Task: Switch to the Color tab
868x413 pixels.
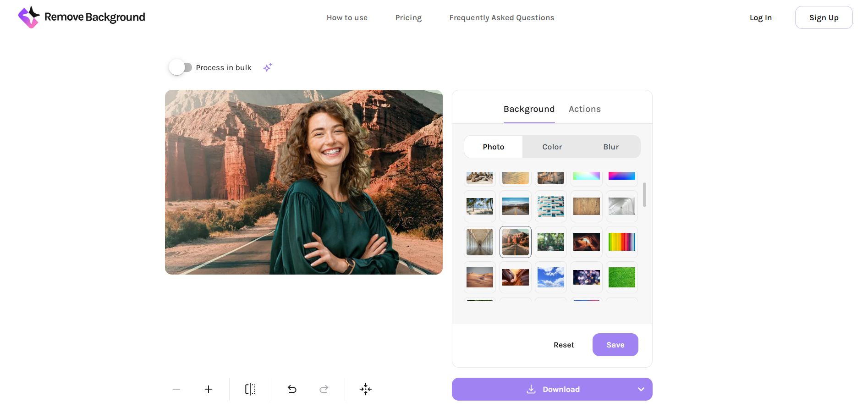Action: pos(552,146)
